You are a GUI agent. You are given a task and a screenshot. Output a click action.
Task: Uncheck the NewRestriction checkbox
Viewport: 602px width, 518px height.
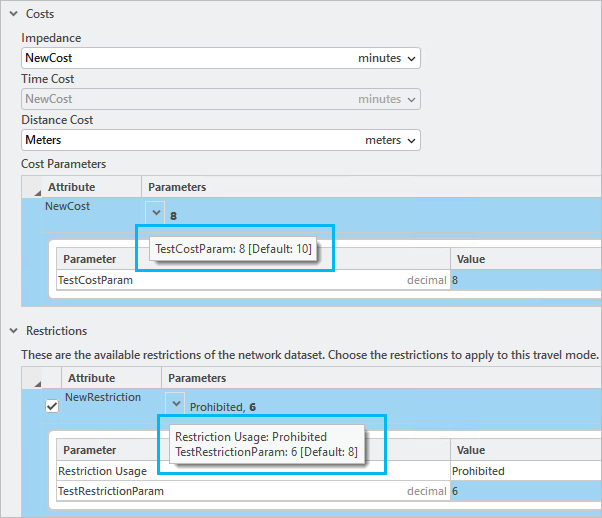point(52,406)
